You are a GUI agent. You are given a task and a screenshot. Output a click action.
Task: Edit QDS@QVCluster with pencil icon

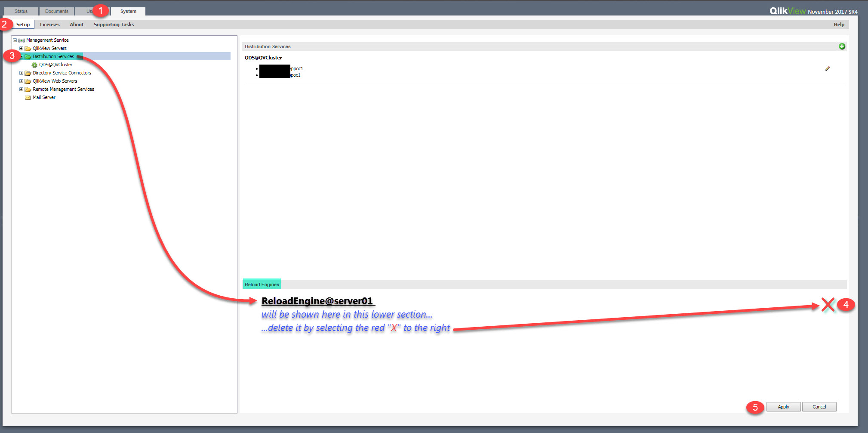pyautogui.click(x=828, y=68)
